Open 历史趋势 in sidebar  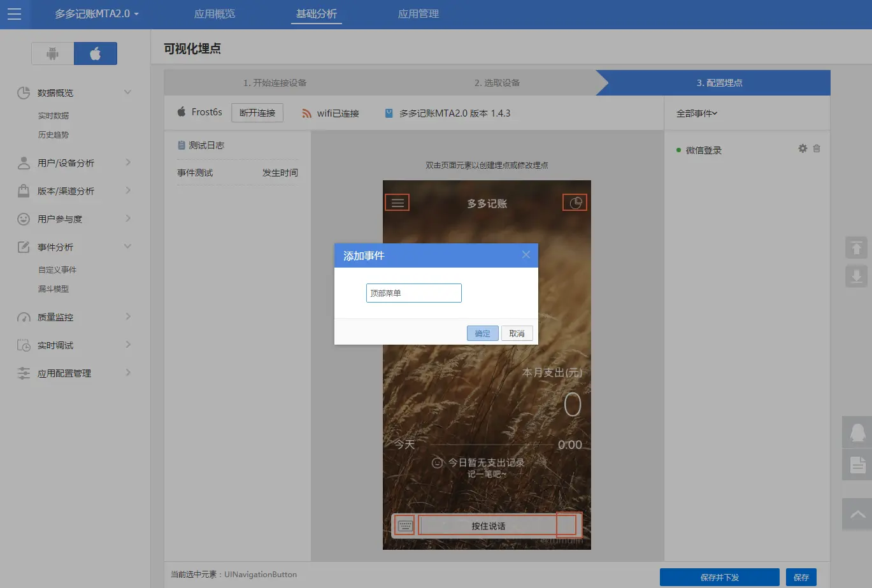(x=54, y=135)
